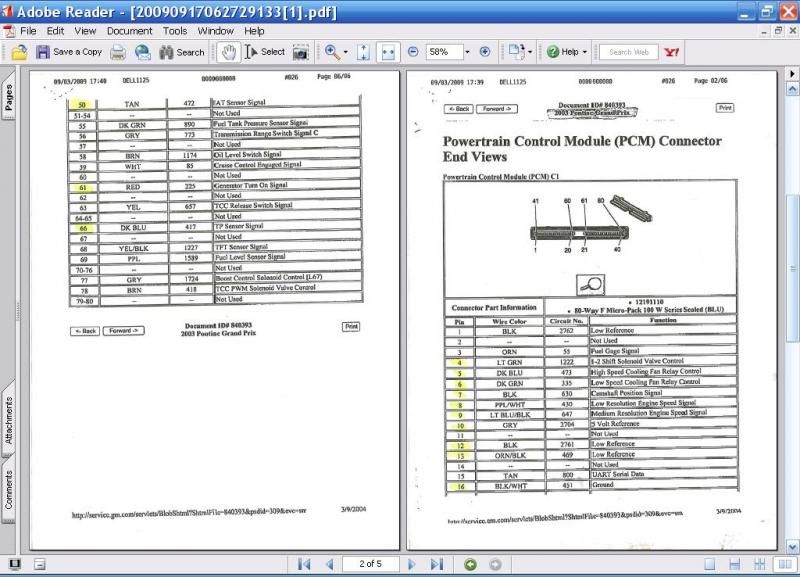Click the Save a Copy button
The width and height of the screenshot is (800, 577).
click(68, 52)
